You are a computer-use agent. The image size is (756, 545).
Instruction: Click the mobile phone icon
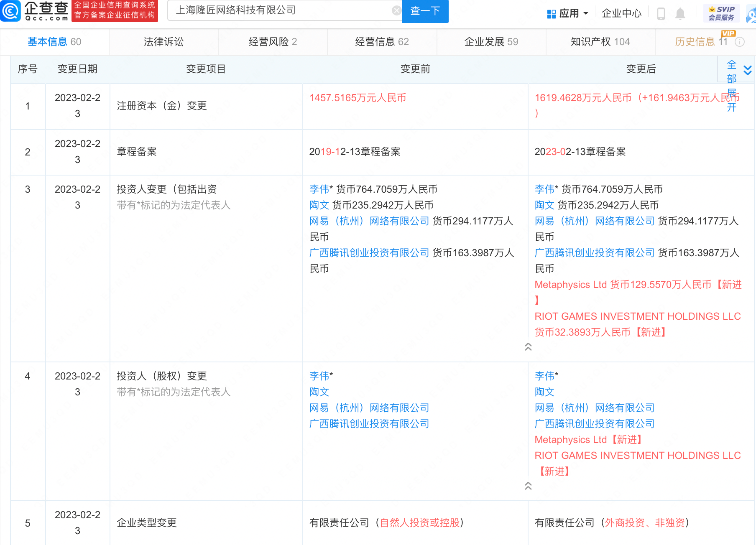point(661,13)
